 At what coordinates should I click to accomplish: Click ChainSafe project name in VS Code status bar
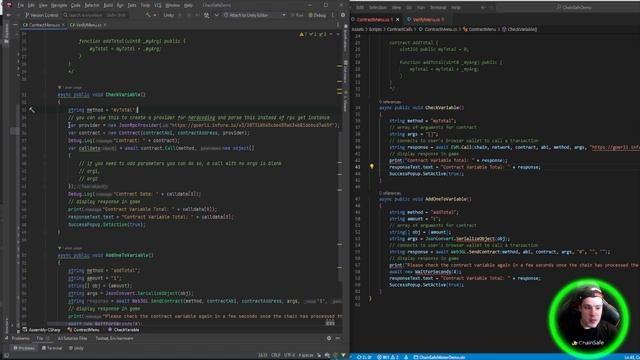(x=440, y=357)
